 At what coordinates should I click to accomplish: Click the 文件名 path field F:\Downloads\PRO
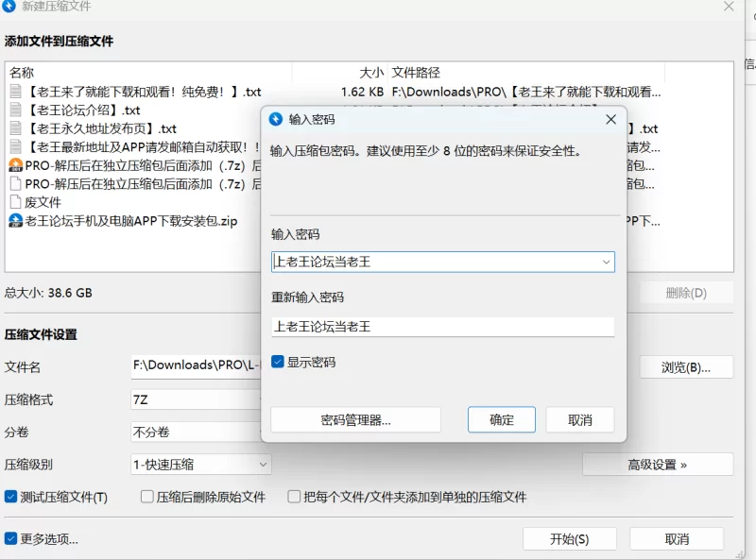(x=196, y=365)
